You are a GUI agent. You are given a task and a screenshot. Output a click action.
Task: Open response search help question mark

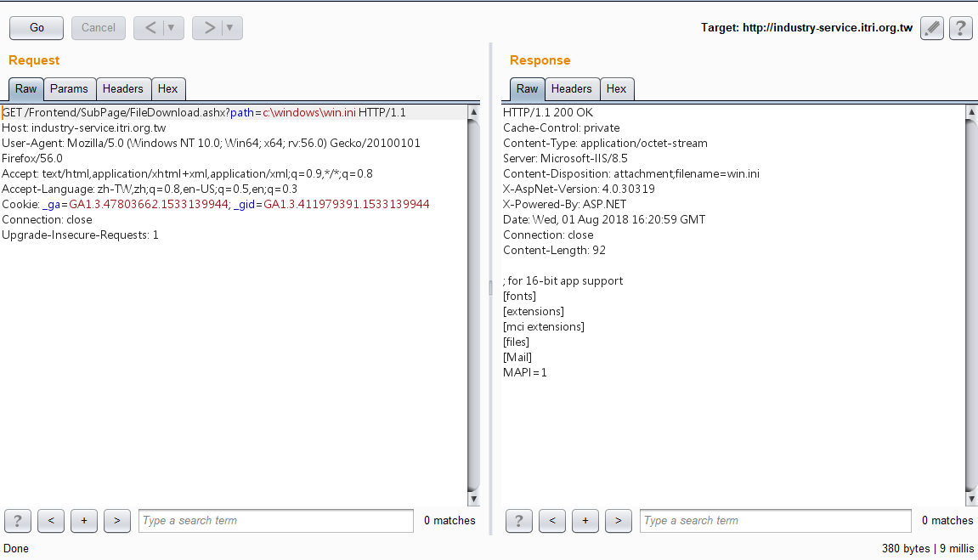(519, 521)
